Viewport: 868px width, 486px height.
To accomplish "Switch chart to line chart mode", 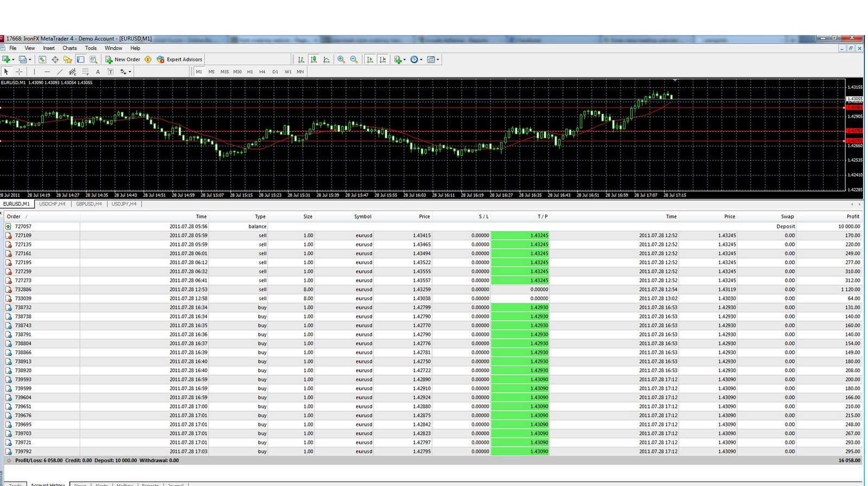I will coord(327,60).
